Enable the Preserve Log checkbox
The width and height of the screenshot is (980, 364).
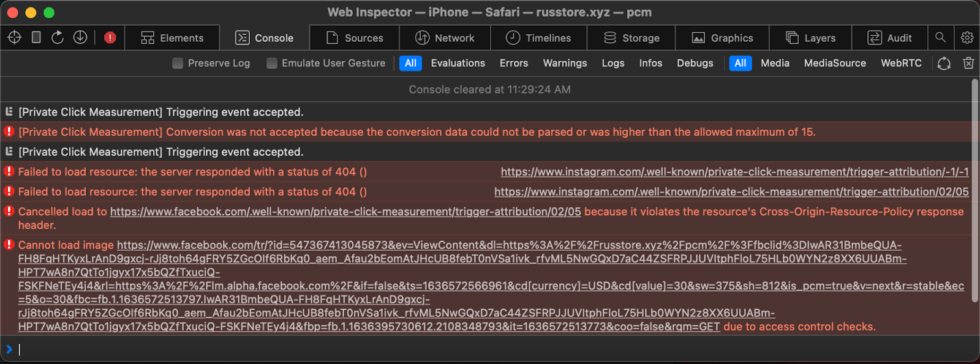[x=178, y=63]
